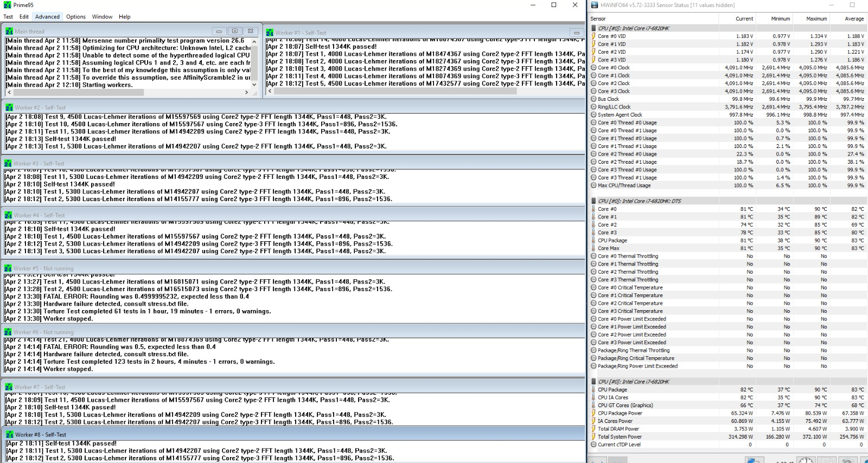The height and width of the screenshot is (463, 868).
Task: Click the Main thread scroll up arrow
Action: coord(254,41)
